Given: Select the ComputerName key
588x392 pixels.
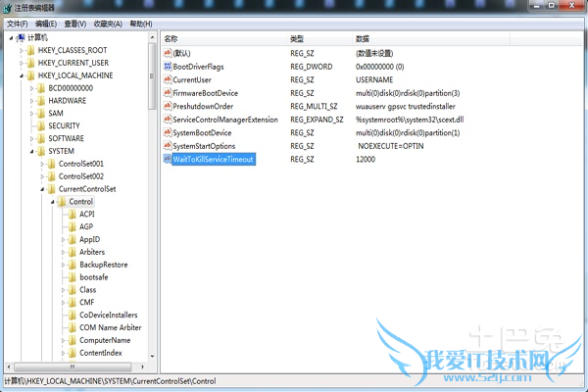Looking at the screenshot, I should pyautogui.click(x=105, y=340).
